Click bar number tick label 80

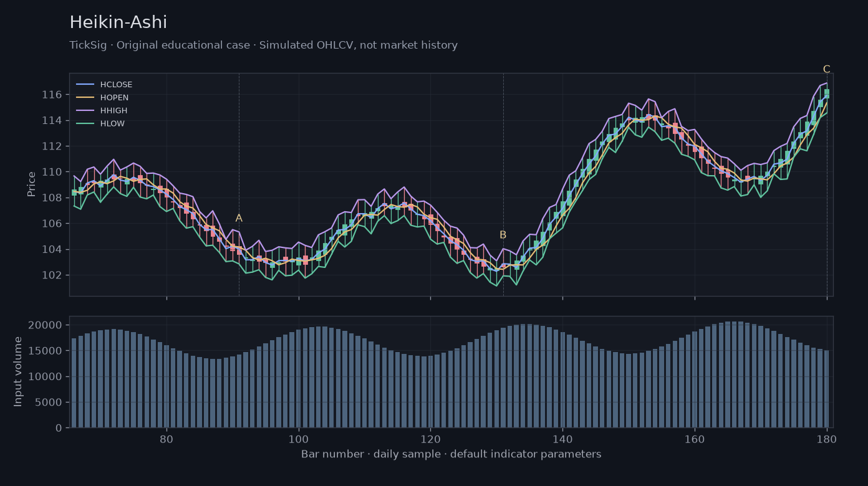point(166,438)
